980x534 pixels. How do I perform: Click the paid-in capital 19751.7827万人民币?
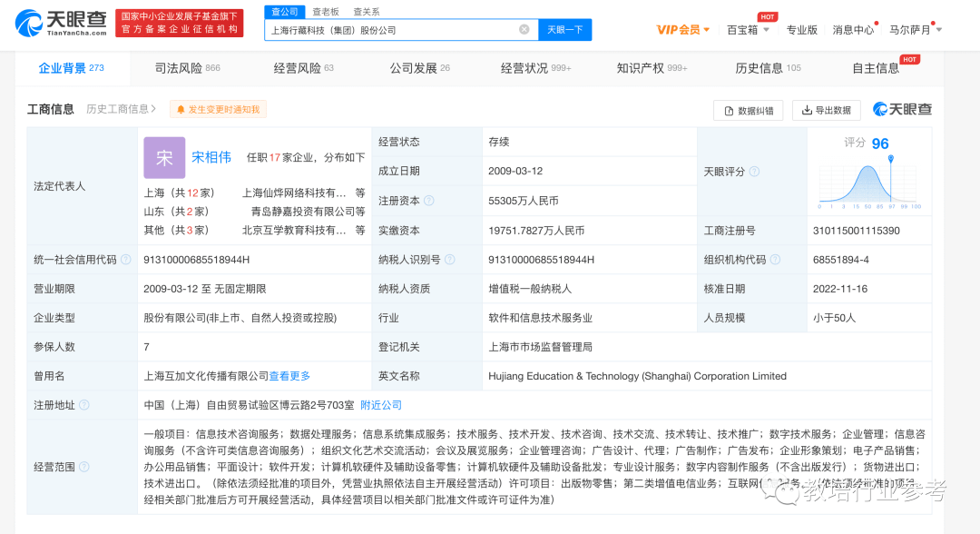click(536, 231)
